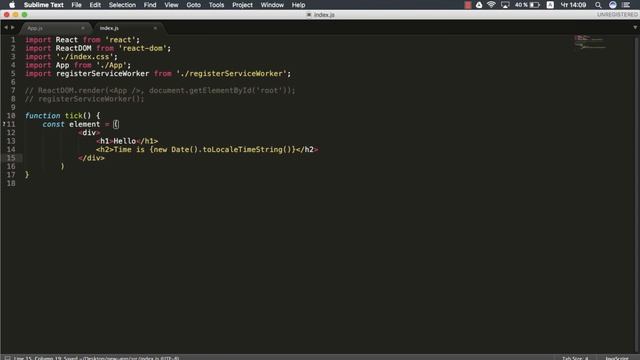
Task: Click line number 18 in the gutter
Action: [11, 183]
